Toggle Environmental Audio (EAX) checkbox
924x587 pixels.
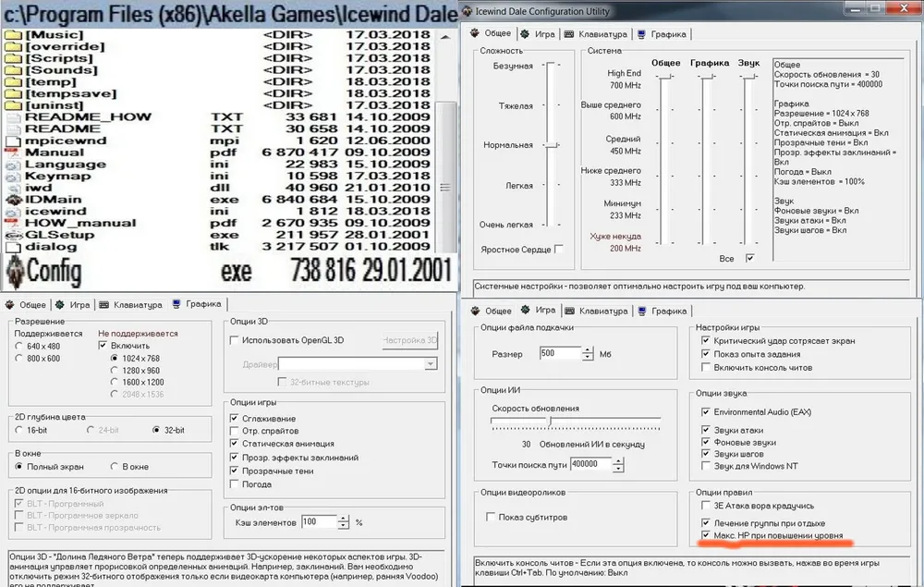[705, 412]
